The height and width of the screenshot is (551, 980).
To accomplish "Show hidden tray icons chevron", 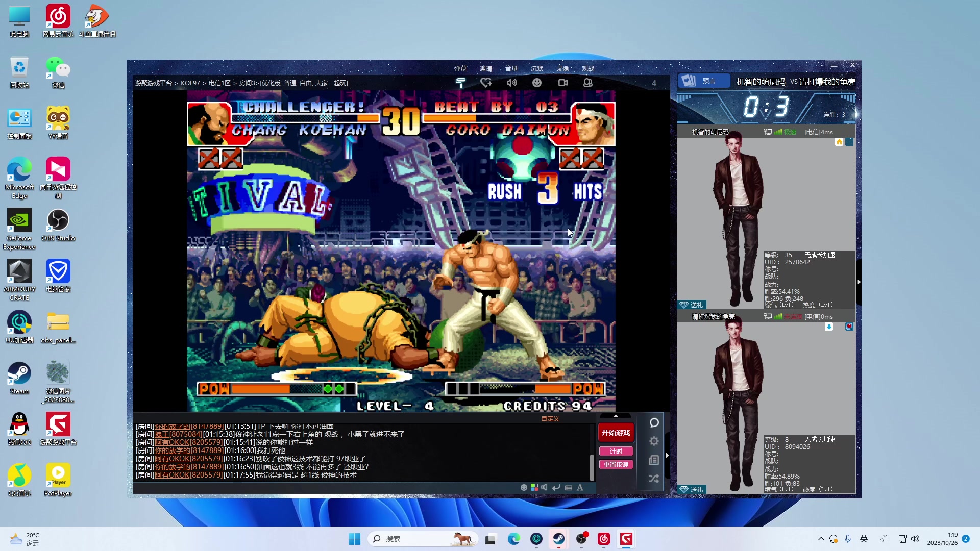I will tap(821, 539).
